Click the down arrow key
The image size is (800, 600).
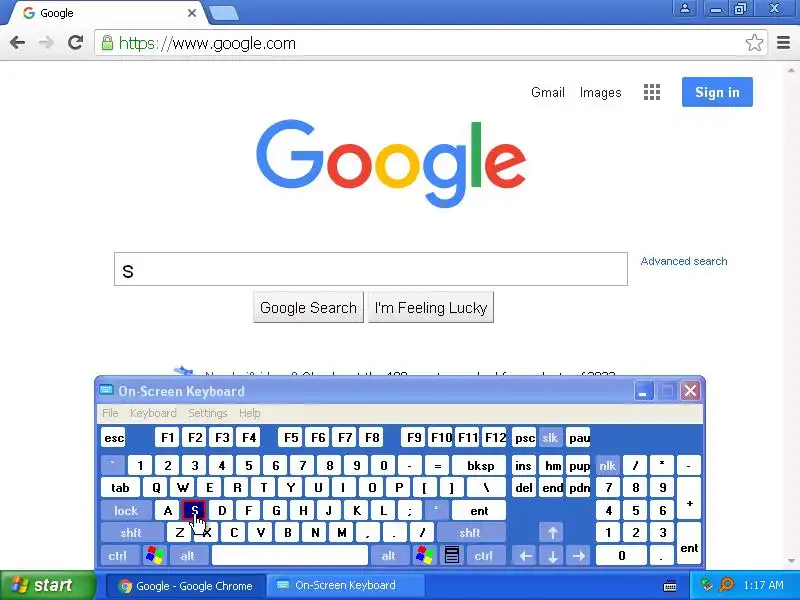pos(552,555)
